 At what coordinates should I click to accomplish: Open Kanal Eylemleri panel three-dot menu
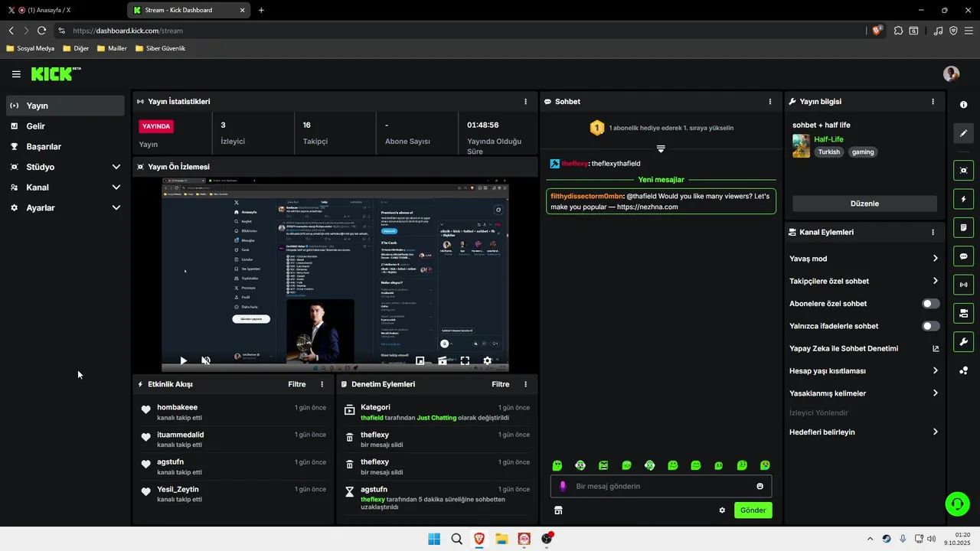tap(933, 232)
